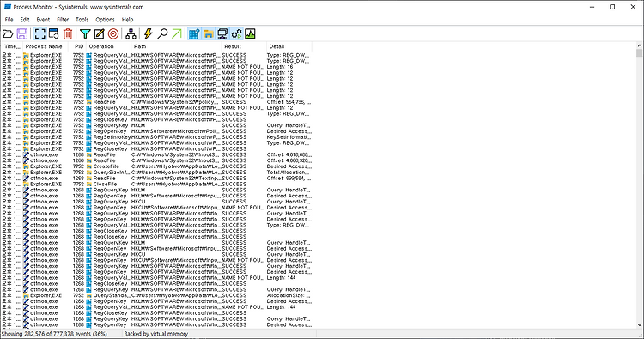Select the QueryStanda... operation row

pyautogui.click(x=156, y=295)
